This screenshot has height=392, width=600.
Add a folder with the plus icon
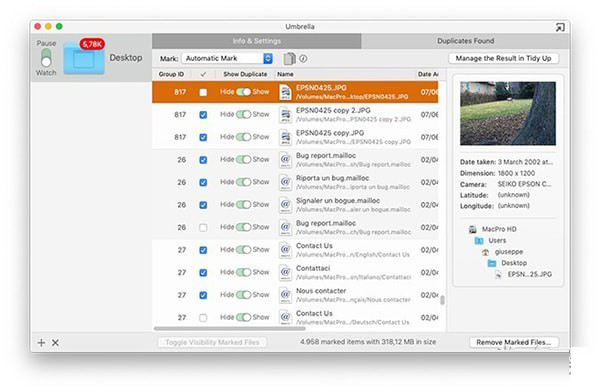[x=41, y=343]
